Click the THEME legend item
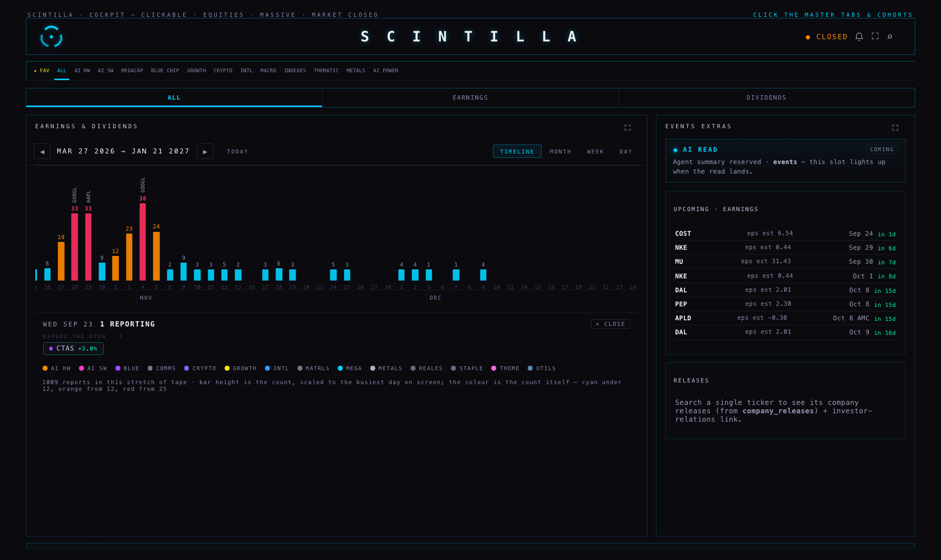Viewport: 941px width, 560px height. 505,368
